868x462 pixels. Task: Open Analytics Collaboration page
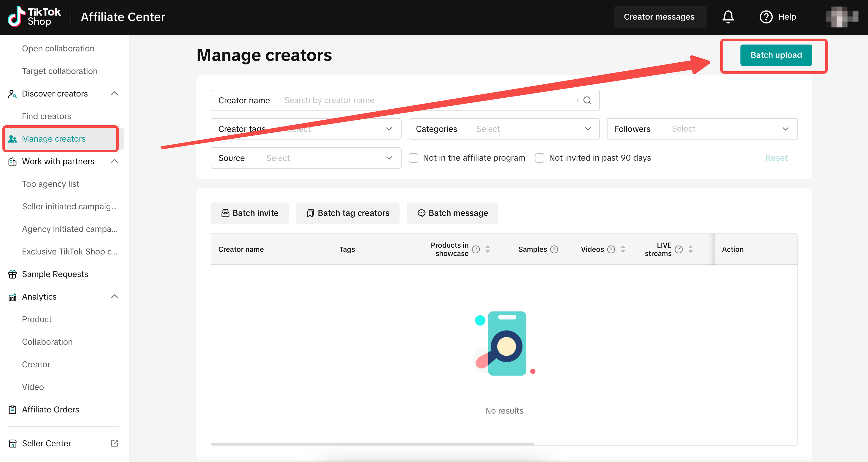(47, 342)
